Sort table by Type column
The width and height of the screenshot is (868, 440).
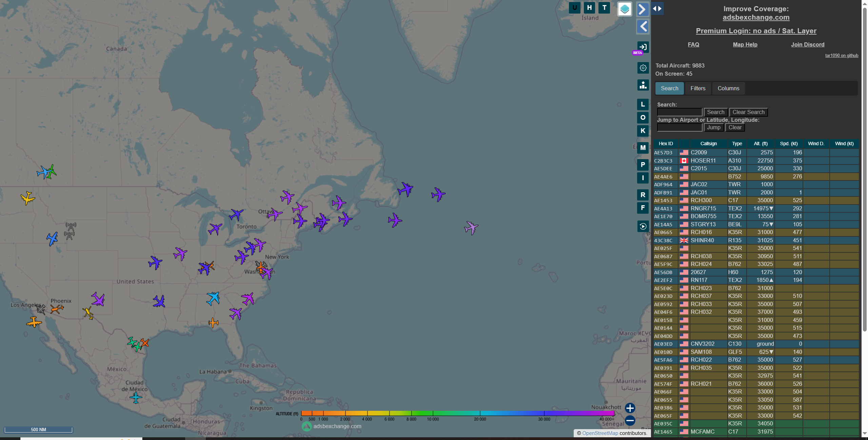[737, 144]
